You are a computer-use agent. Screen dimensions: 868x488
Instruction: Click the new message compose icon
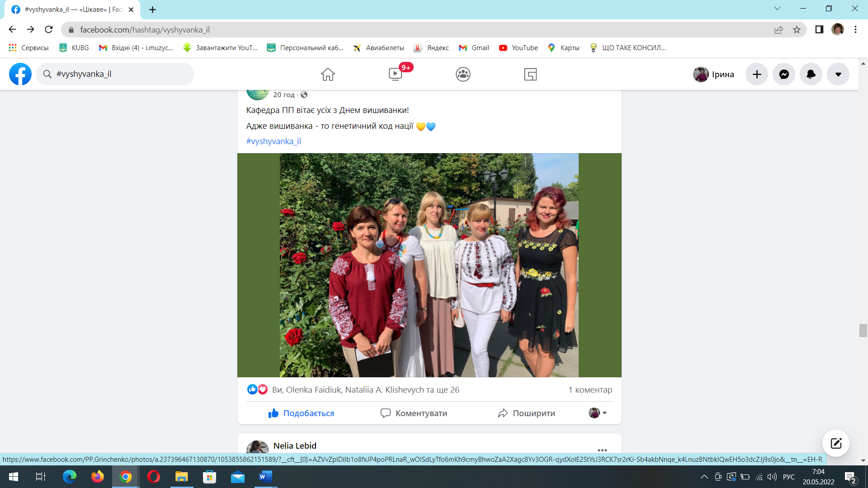tap(835, 443)
